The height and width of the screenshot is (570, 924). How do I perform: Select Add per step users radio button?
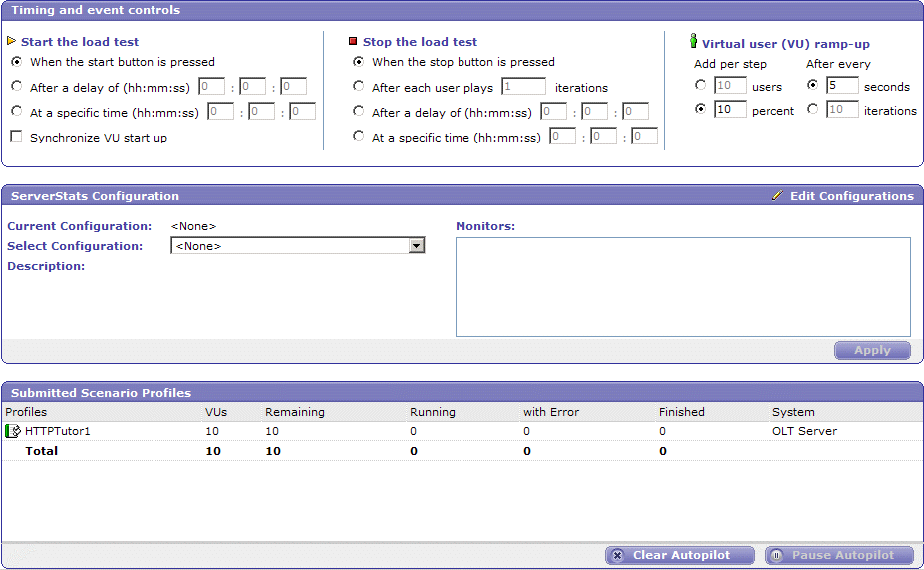[700, 85]
